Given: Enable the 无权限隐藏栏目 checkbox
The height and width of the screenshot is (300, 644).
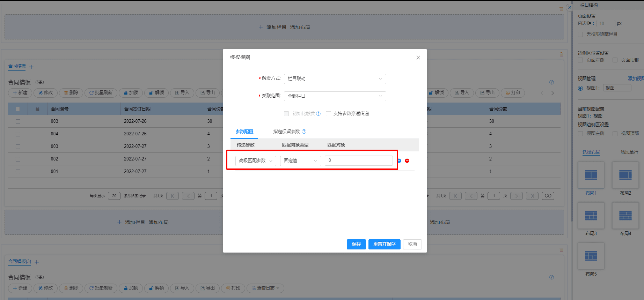Looking at the screenshot, I should tap(580, 34).
